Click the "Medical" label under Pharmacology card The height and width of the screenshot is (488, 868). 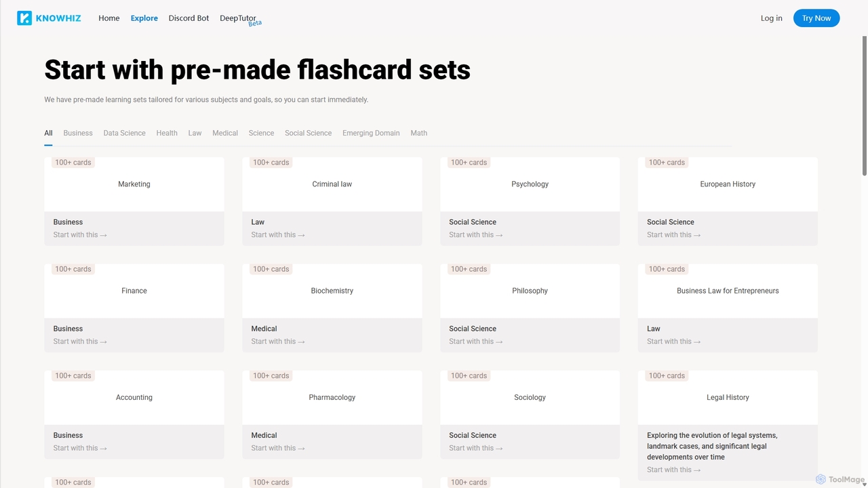coord(264,435)
